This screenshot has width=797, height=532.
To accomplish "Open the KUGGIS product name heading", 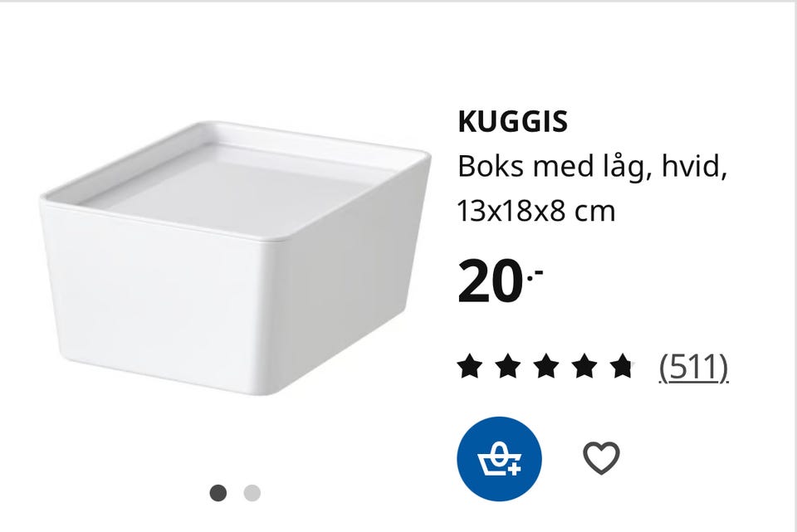I will tap(512, 122).
